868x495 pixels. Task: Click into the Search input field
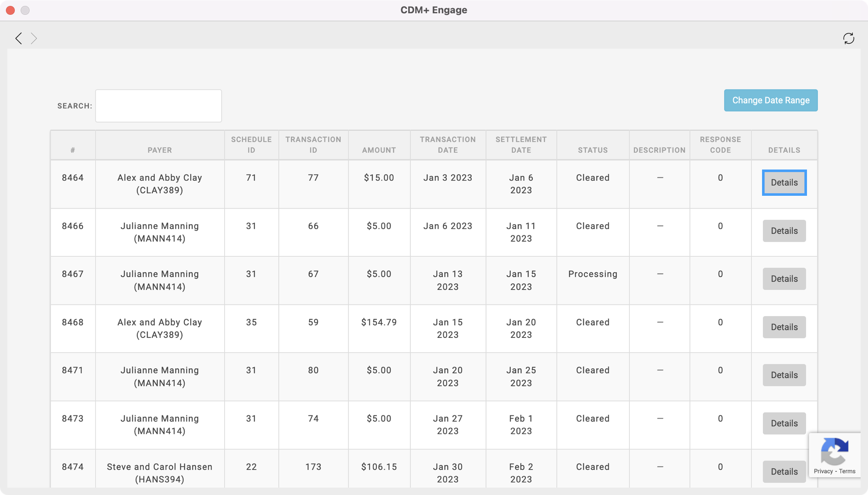(159, 106)
